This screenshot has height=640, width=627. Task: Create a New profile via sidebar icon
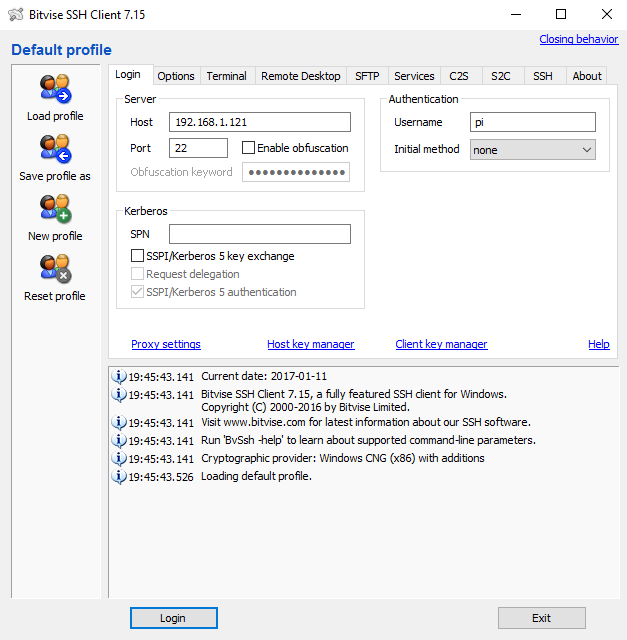click(55, 209)
